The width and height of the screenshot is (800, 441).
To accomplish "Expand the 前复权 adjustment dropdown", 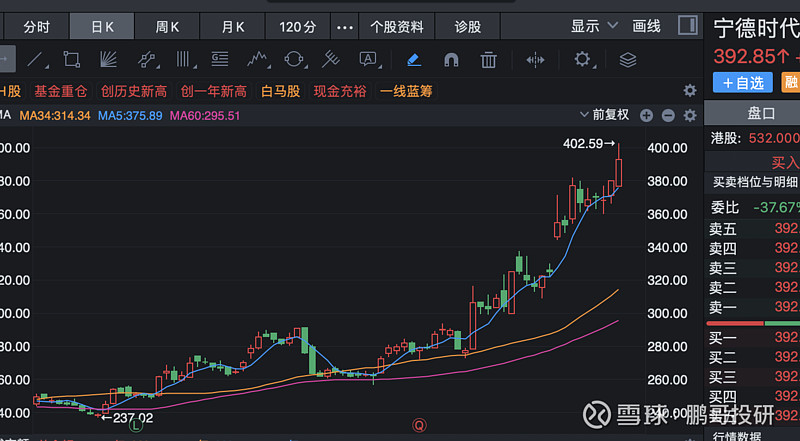I will (611, 115).
